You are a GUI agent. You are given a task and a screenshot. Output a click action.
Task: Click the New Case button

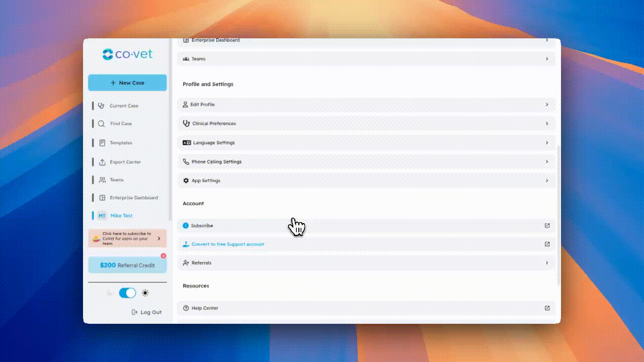(x=127, y=82)
